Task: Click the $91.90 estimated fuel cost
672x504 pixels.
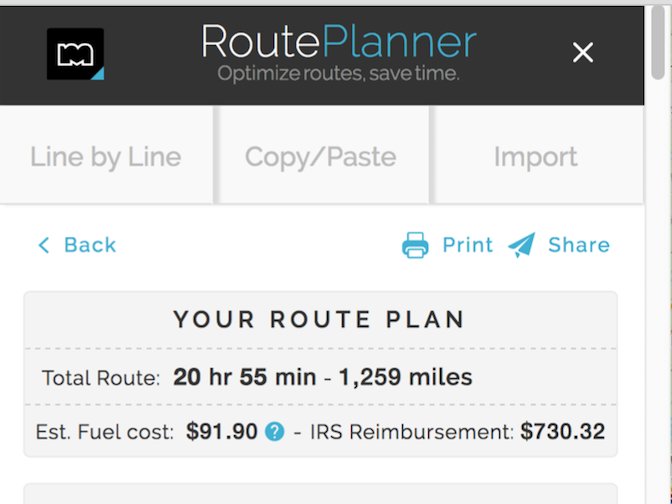Action: 222,432
